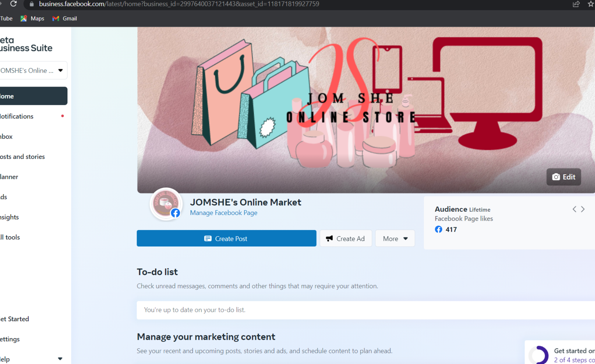Click the browser address bar URL
The image size is (595, 364).
coord(179,4)
